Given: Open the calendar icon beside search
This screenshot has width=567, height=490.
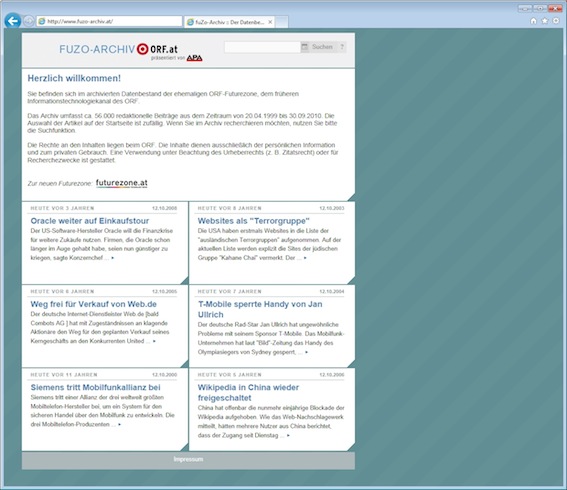Looking at the screenshot, I should click(305, 47).
